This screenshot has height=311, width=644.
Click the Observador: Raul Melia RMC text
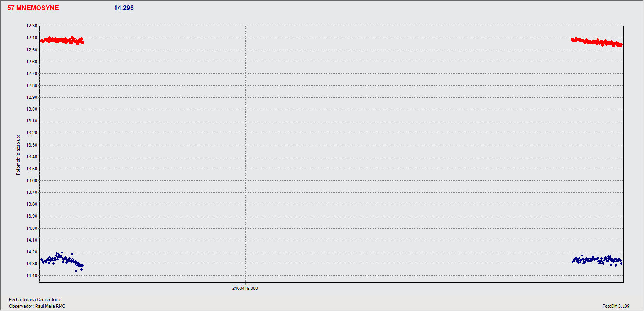[37, 307]
